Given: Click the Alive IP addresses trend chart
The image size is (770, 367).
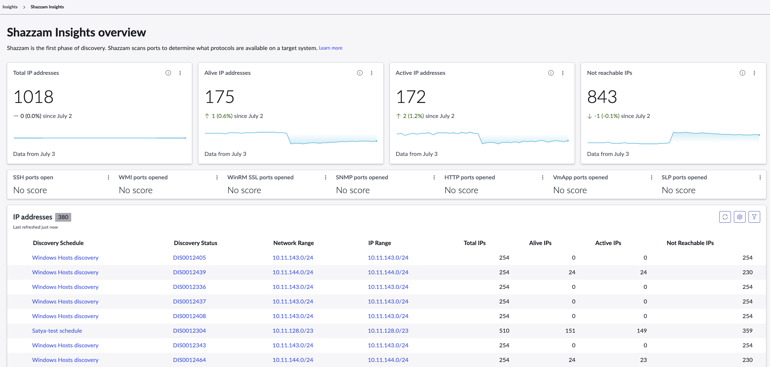Looking at the screenshot, I should point(291,138).
